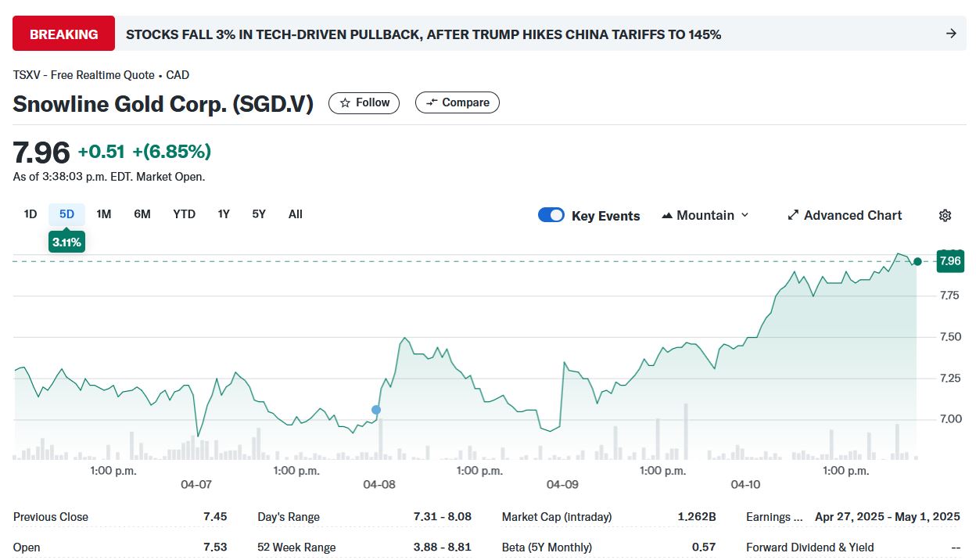976x560 pixels.
Task: Open the Advanced Chart view
Action: point(845,215)
